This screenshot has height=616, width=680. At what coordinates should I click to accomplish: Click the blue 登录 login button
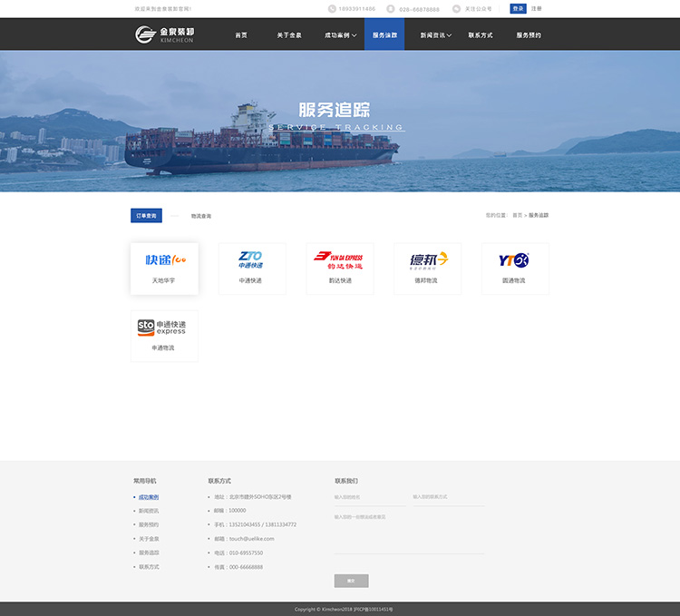(x=518, y=8)
